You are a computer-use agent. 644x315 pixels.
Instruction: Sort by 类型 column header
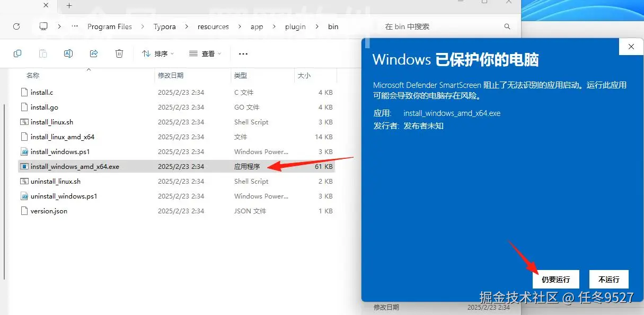(x=241, y=76)
